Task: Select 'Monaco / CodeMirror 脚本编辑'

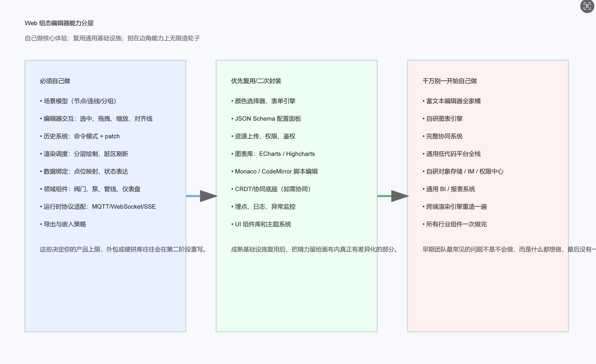Action: pyautogui.click(x=275, y=171)
